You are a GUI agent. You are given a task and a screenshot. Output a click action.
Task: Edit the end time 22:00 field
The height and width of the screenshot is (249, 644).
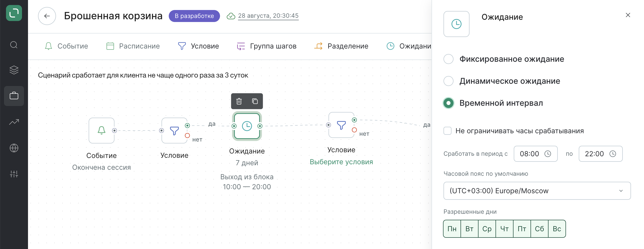coord(600,154)
